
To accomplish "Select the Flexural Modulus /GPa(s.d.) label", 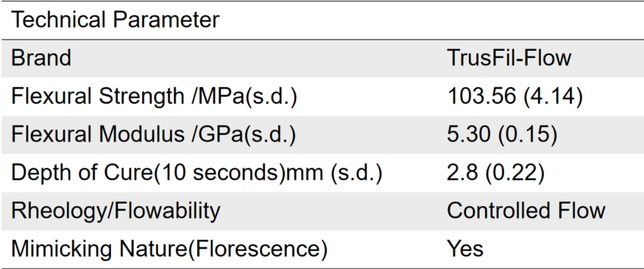I will (153, 134).
